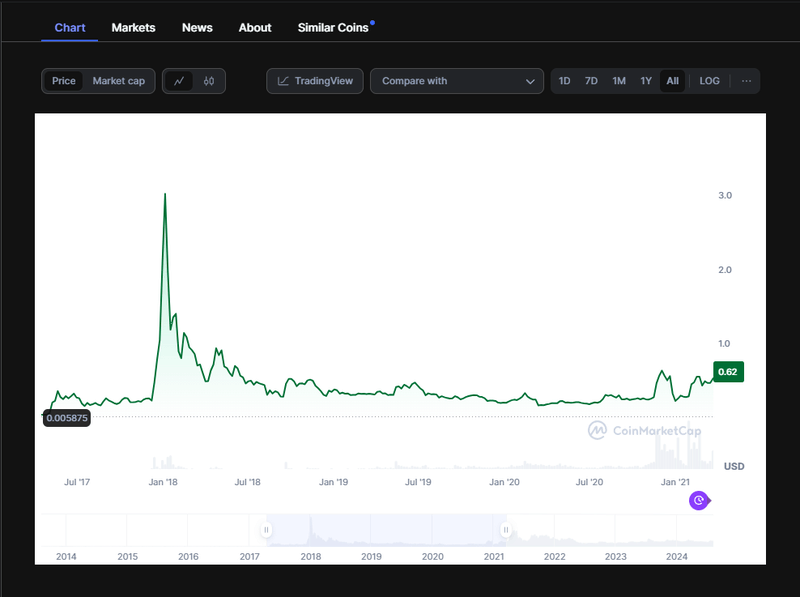Viewport: 800px width, 597px height.
Task: Open the TradingView chart
Action: (315, 81)
